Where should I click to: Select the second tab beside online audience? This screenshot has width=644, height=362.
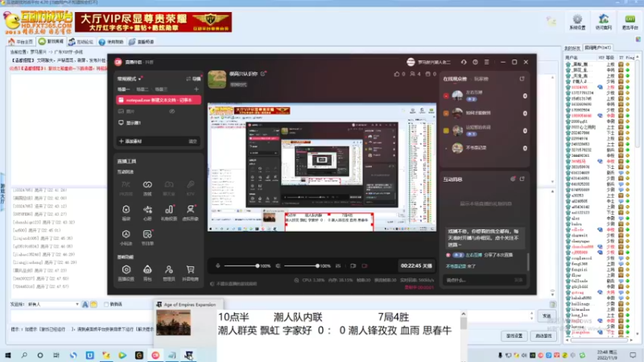pos(481,79)
